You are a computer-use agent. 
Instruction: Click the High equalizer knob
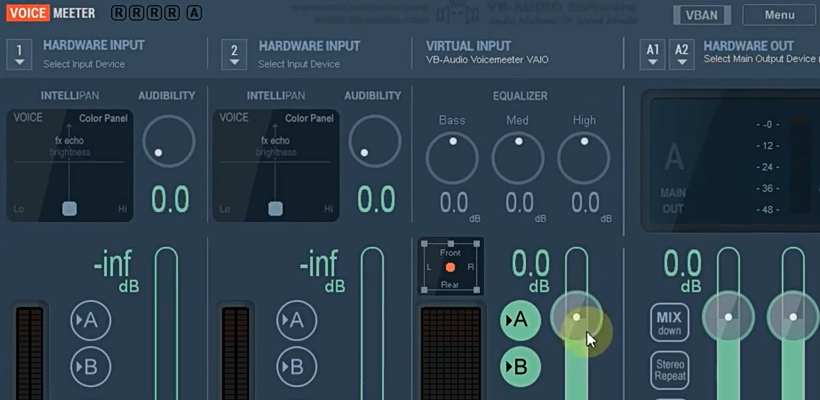(x=583, y=157)
